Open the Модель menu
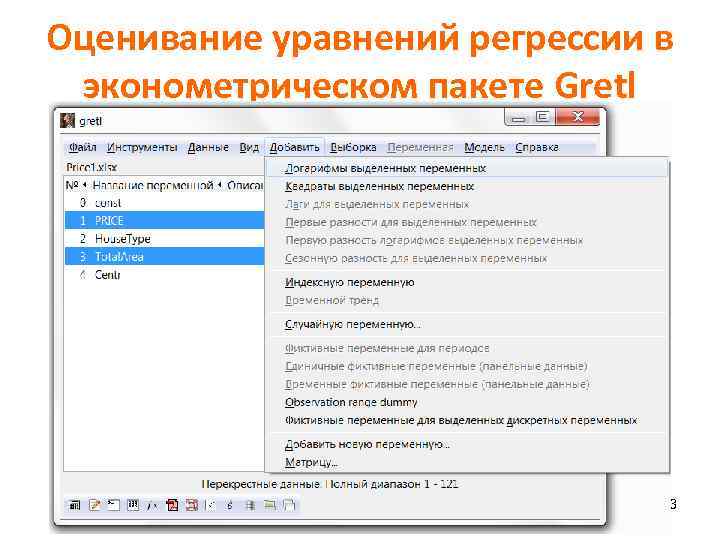Viewport: 720px width, 540px height. click(484, 147)
